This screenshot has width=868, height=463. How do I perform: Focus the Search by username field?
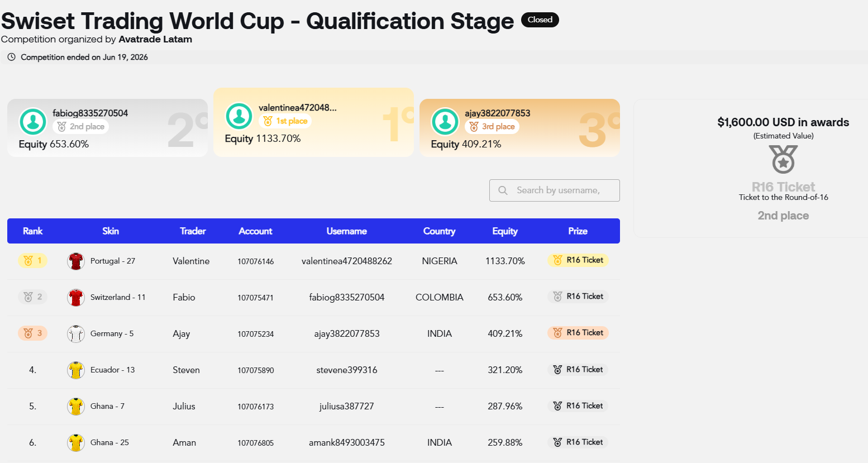[x=555, y=190]
